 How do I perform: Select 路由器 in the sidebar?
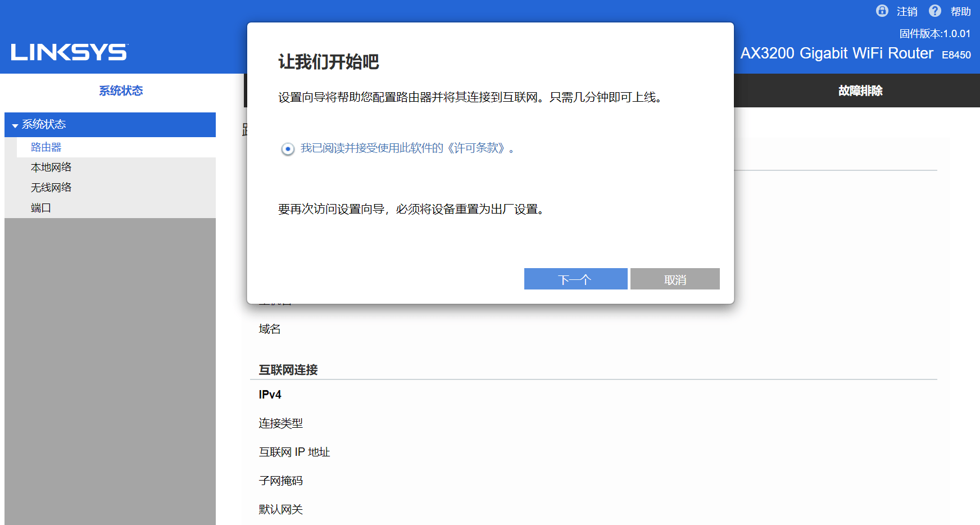click(x=46, y=147)
